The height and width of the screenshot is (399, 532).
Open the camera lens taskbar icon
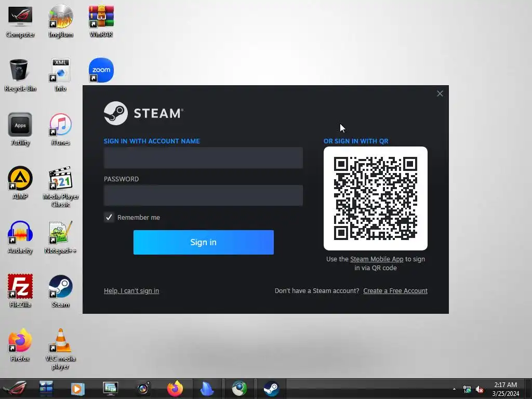tap(143, 389)
